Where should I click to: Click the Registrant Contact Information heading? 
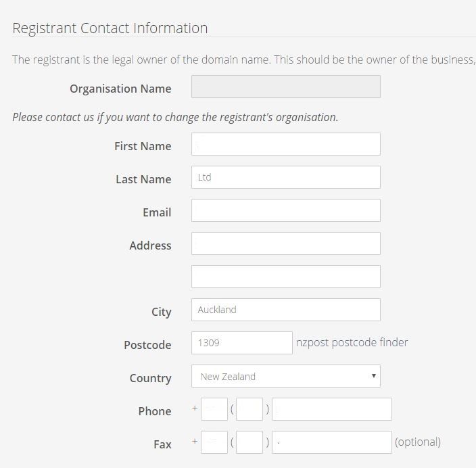click(x=110, y=28)
